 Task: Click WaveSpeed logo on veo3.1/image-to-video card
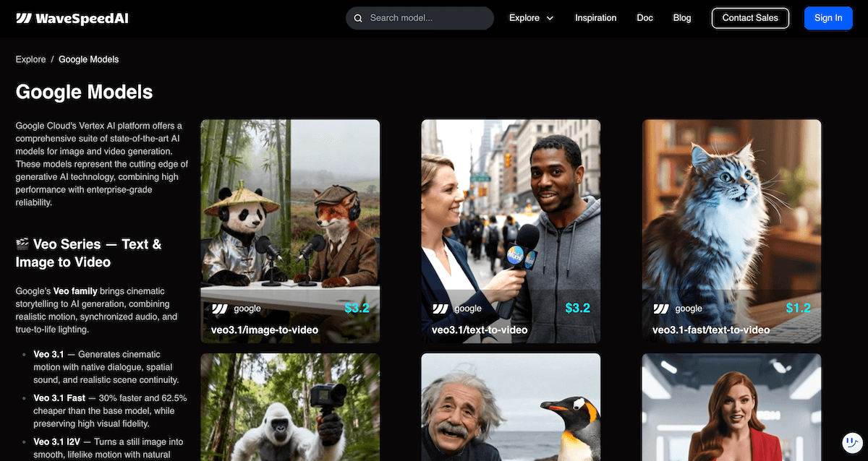[220, 309]
